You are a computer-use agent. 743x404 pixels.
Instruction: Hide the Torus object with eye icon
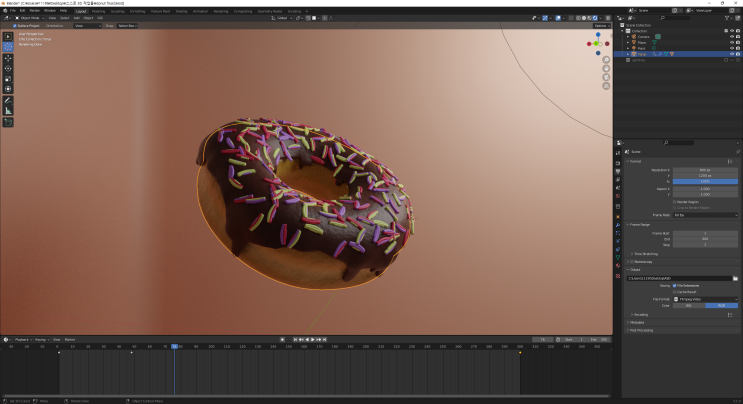pyautogui.click(x=730, y=54)
